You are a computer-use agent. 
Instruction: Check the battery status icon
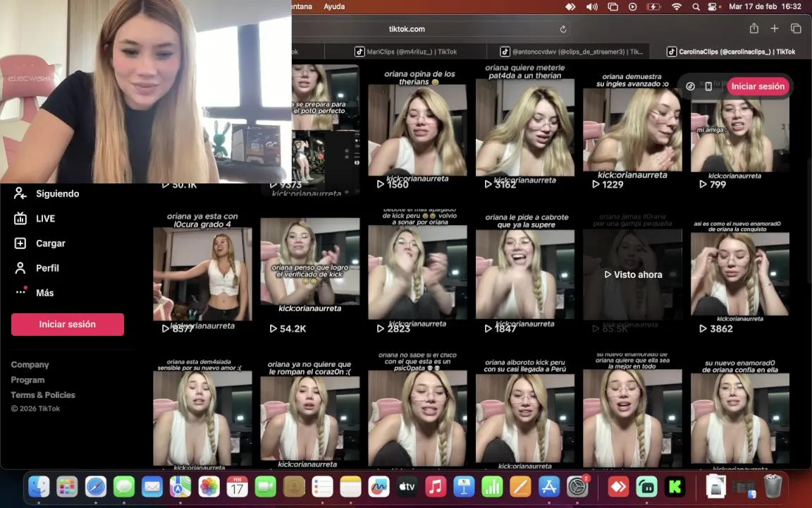(653, 7)
